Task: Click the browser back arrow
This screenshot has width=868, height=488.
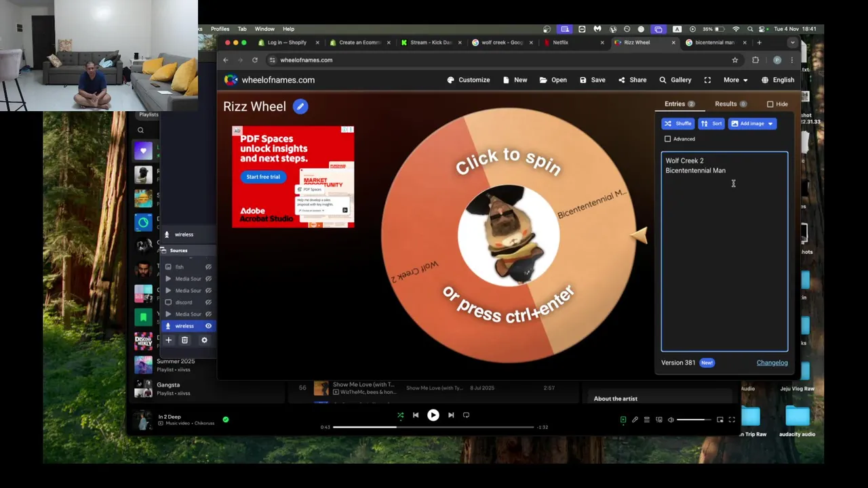Action: click(x=226, y=60)
